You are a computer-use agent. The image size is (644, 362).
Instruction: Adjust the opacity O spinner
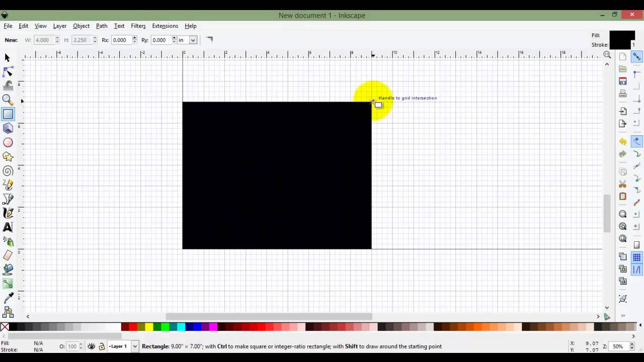tap(81, 346)
